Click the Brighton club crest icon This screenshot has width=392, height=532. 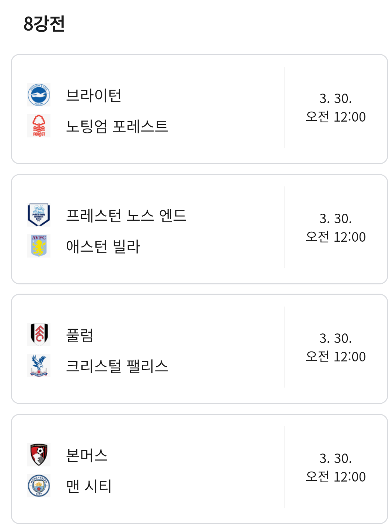(x=39, y=95)
